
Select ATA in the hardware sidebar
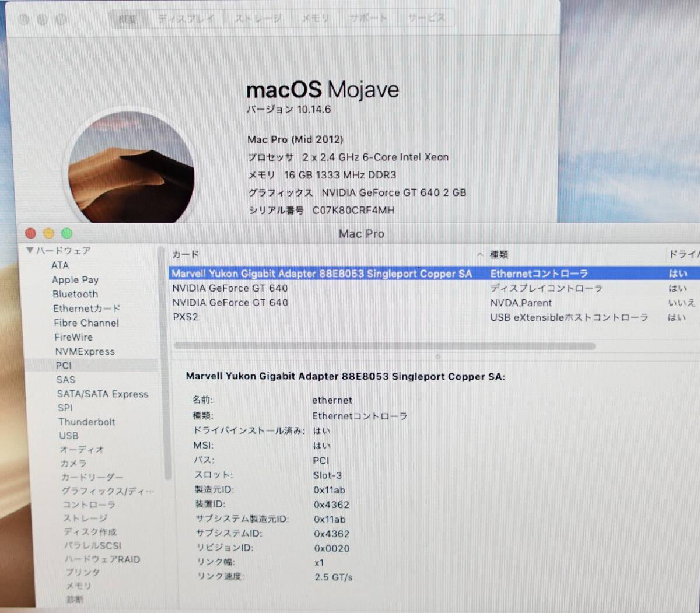(60, 265)
